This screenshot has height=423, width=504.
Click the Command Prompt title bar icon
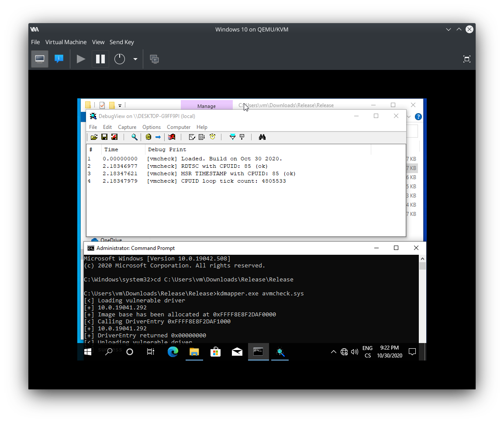pos(91,248)
